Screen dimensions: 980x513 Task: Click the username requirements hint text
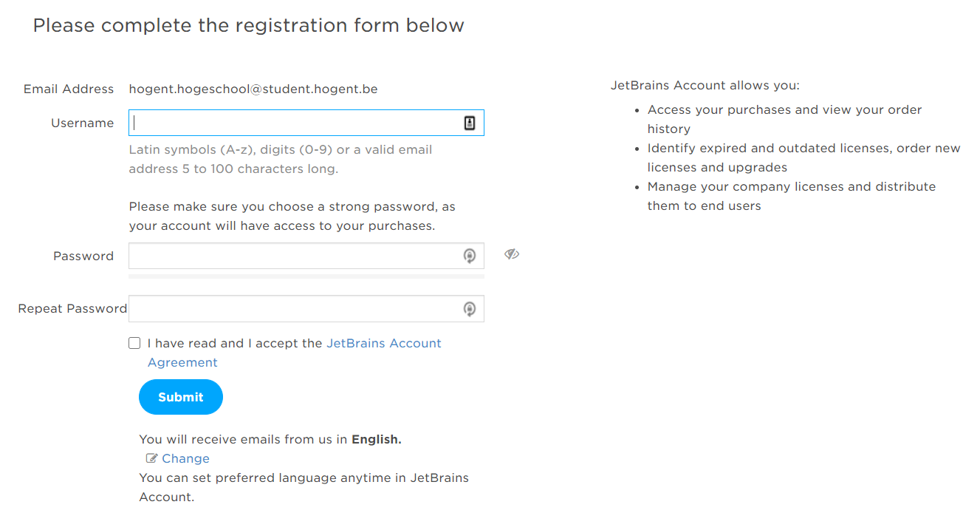[x=281, y=159]
